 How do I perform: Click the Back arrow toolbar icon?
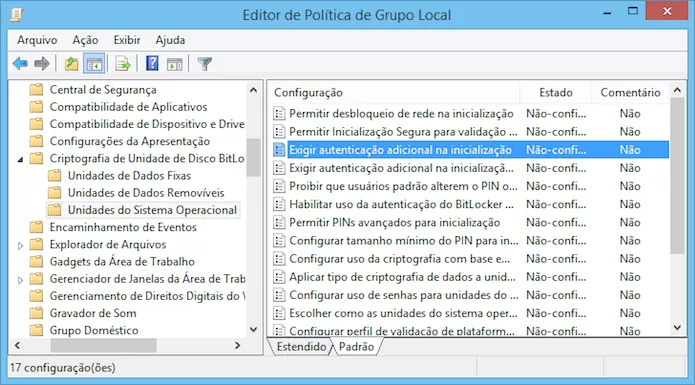pos(20,64)
